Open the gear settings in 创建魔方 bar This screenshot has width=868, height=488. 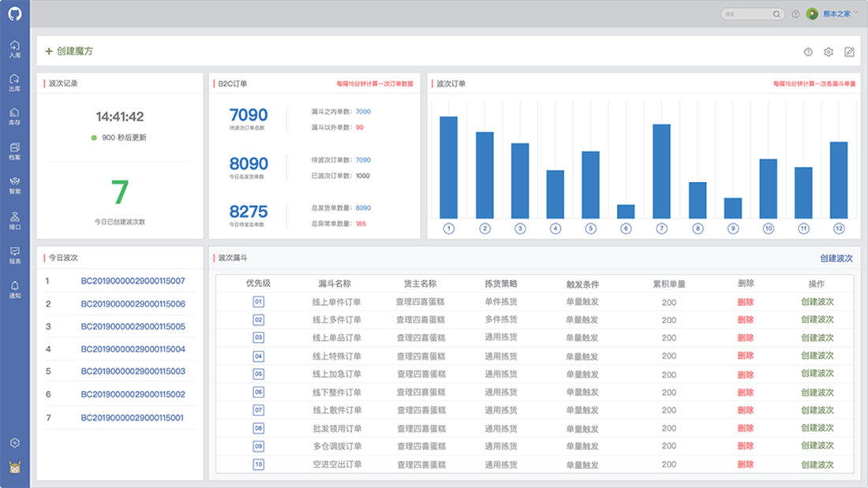coord(829,52)
